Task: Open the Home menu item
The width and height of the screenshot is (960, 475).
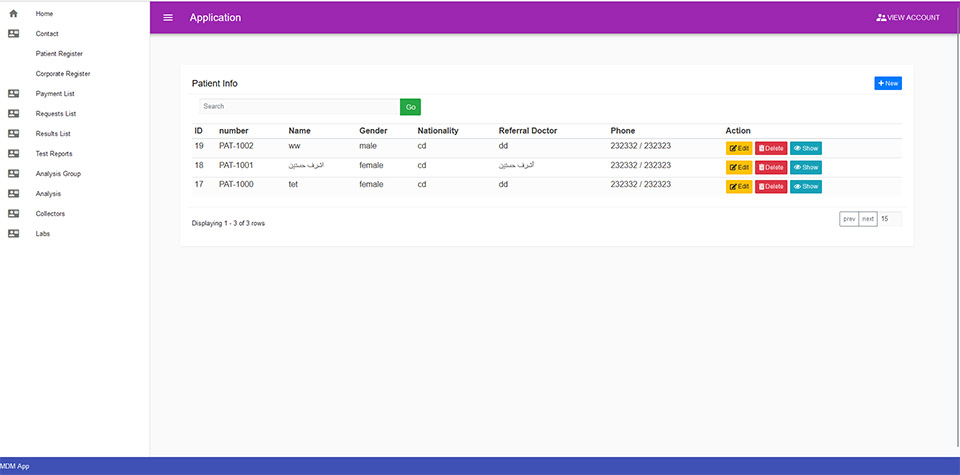Action: click(x=44, y=13)
